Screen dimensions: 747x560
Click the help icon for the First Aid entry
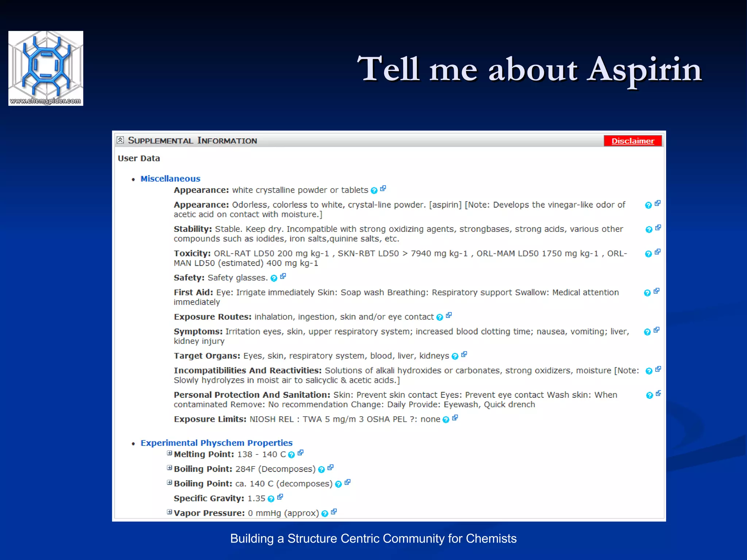(647, 293)
